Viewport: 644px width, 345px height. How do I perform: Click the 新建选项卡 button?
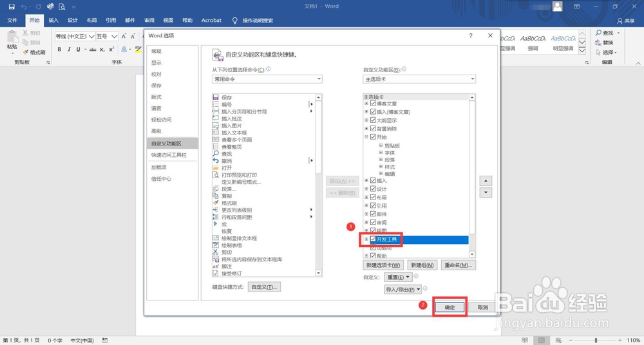click(384, 265)
